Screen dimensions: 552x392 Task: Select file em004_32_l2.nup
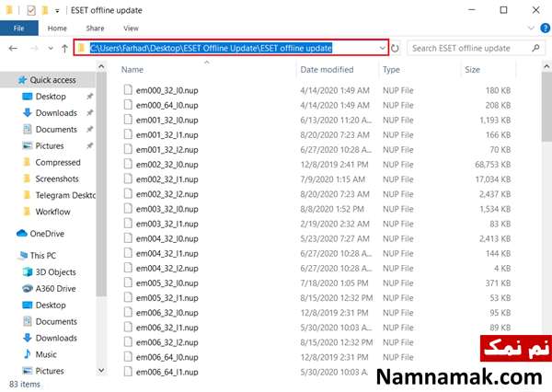click(x=167, y=269)
